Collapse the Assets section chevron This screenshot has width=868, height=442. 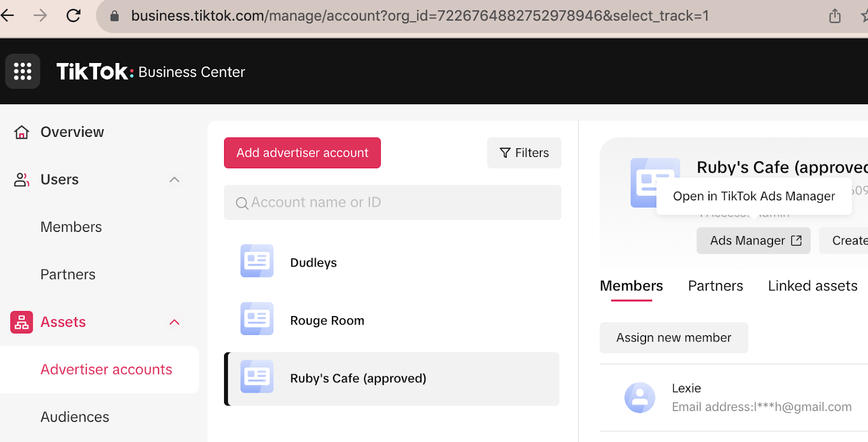click(174, 322)
